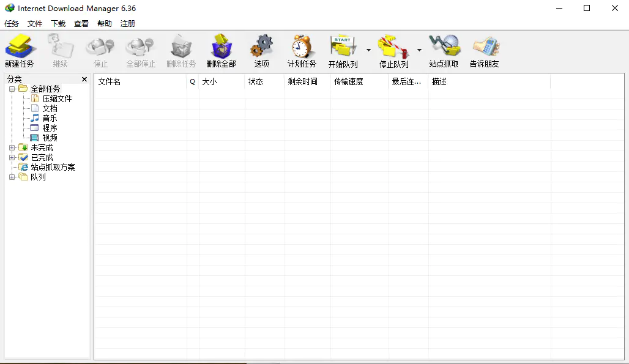Select 站点抓取方案 in category tree

point(53,167)
